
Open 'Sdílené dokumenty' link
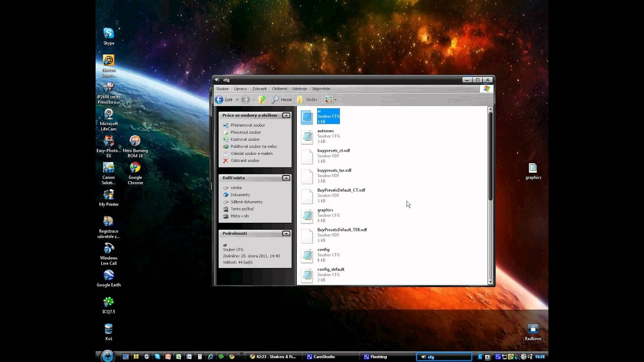click(247, 202)
